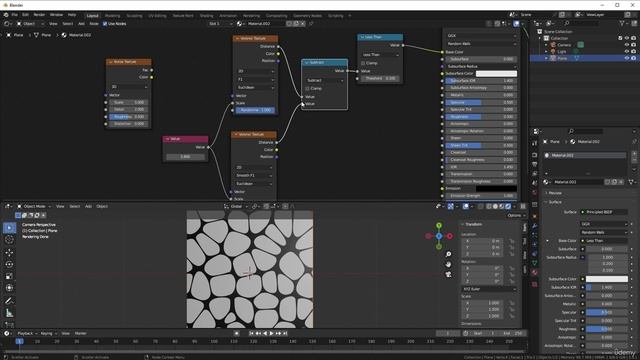This screenshot has width=640, height=360.
Task: Select the Cursor tool in viewport toolbar
Action: (x=9, y=240)
